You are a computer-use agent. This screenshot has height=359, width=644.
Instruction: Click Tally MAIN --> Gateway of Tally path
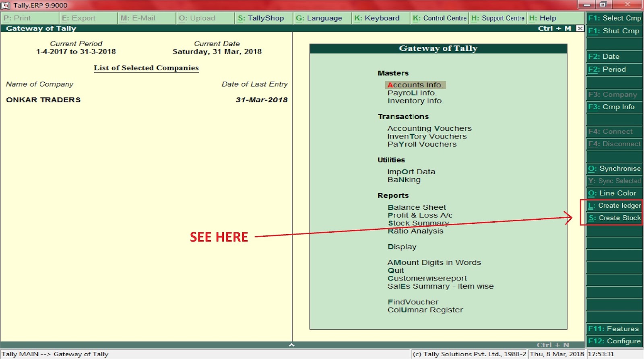(x=55, y=354)
